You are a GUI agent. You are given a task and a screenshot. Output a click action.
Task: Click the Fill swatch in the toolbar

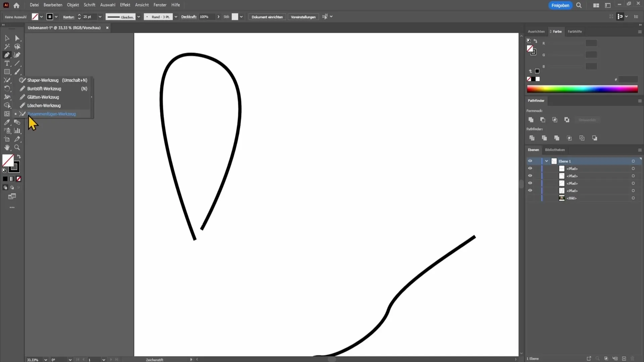coord(8,160)
